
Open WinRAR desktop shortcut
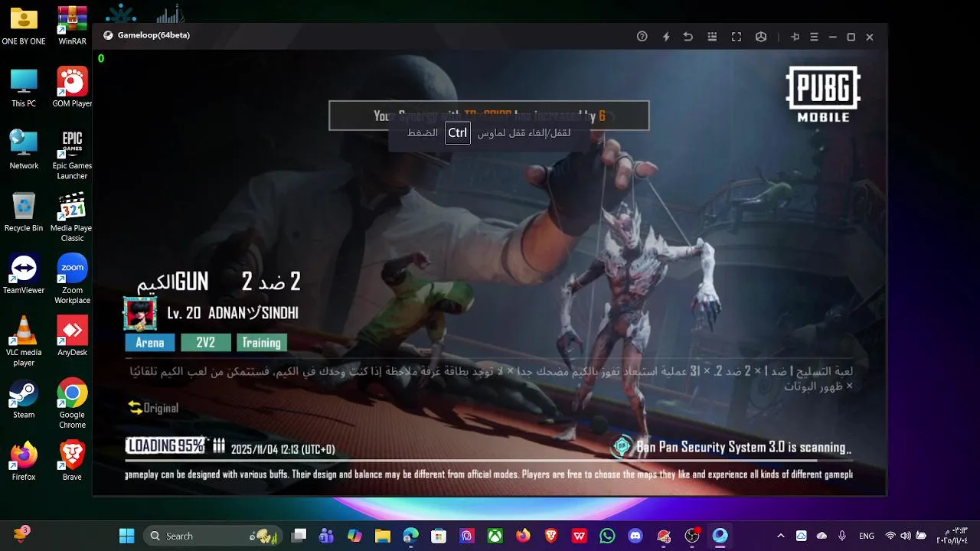click(x=72, y=27)
